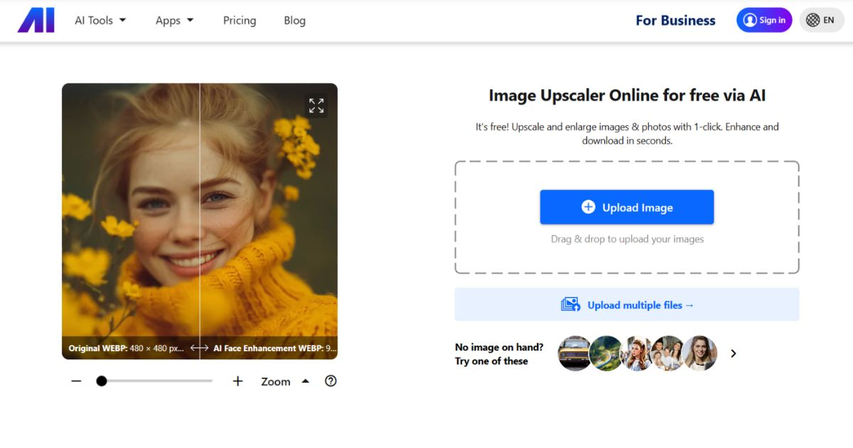The height and width of the screenshot is (448, 853).
Task: Open the For Business page
Action: click(675, 20)
